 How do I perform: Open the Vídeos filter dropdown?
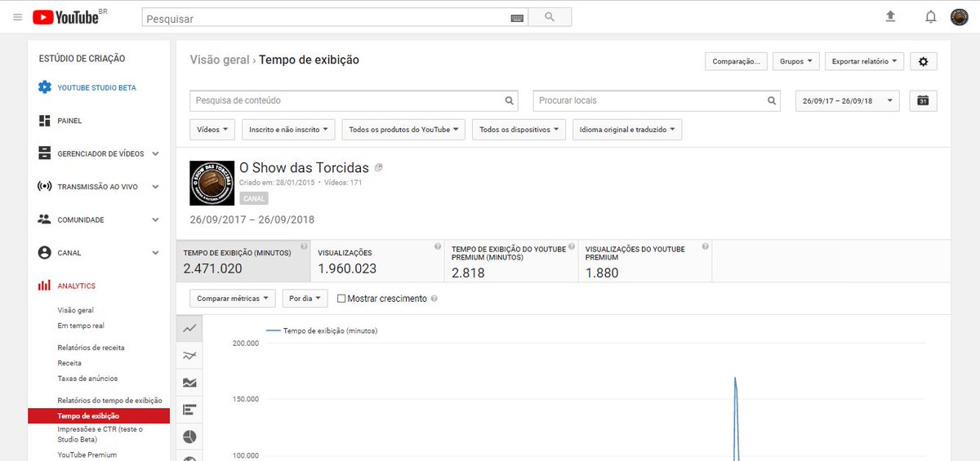coord(212,130)
